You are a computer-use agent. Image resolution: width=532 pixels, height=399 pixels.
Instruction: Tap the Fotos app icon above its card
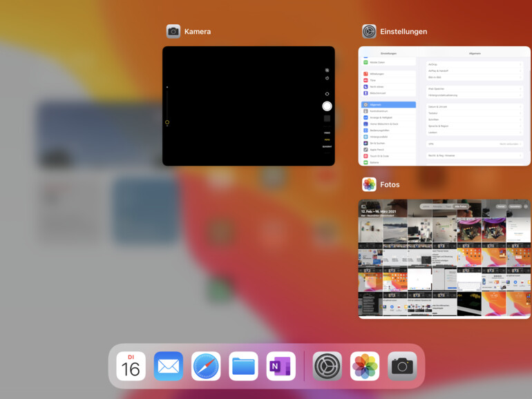pos(369,184)
